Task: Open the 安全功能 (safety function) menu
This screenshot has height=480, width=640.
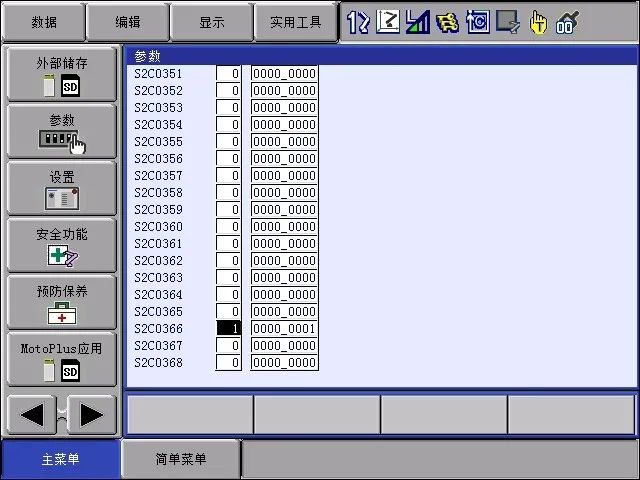Action: pyautogui.click(x=62, y=245)
